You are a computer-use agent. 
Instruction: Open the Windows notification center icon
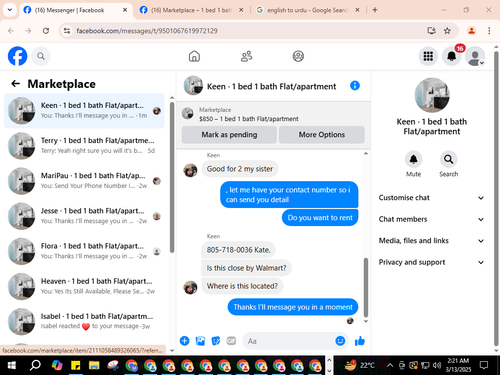click(483, 365)
